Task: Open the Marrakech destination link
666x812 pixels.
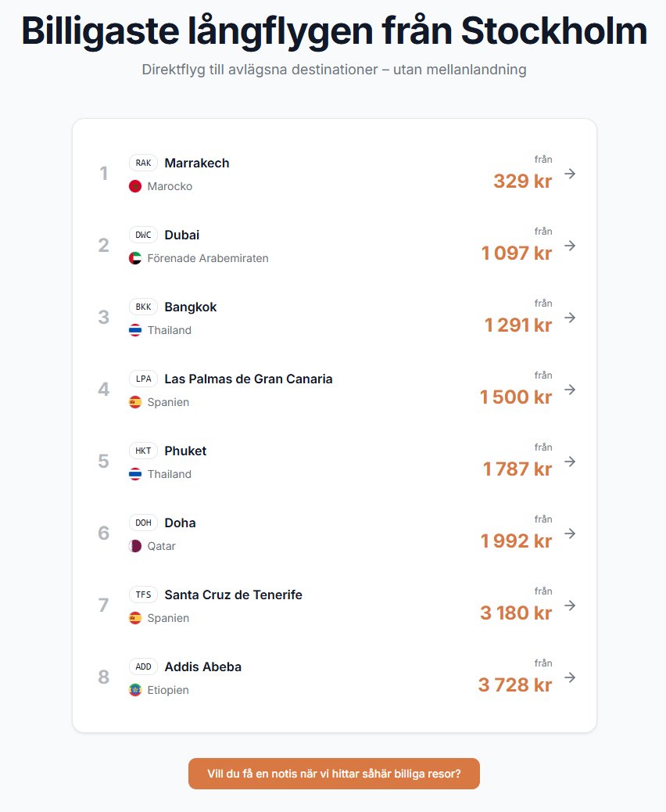Action: [x=197, y=163]
